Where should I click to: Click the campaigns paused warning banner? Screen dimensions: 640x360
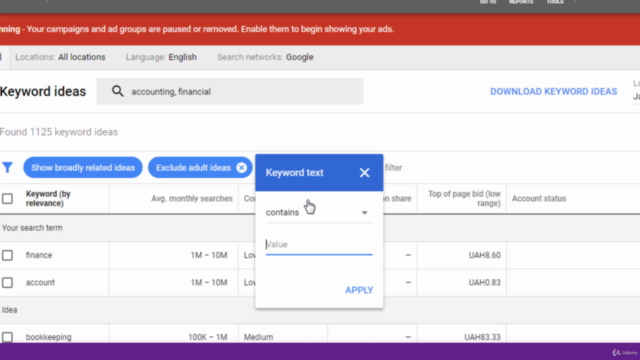(320, 29)
